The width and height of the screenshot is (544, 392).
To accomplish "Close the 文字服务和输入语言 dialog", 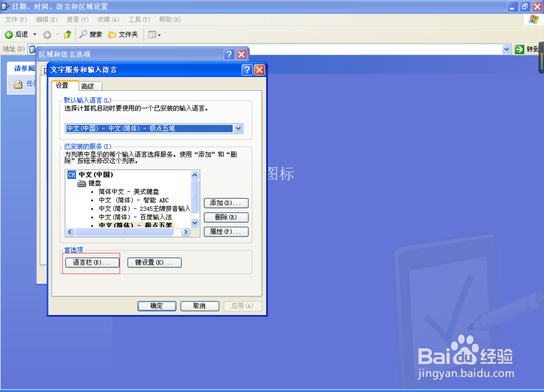I will tap(259, 70).
